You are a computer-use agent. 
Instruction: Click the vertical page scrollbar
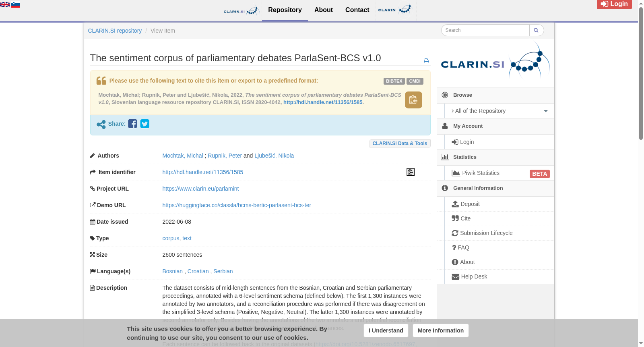pyautogui.click(x=641, y=74)
